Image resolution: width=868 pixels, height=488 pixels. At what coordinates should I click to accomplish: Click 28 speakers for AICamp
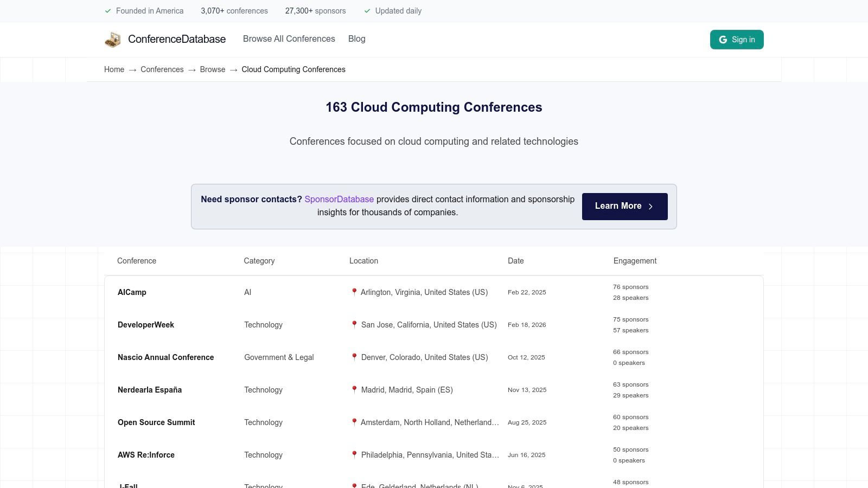(x=630, y=298)
